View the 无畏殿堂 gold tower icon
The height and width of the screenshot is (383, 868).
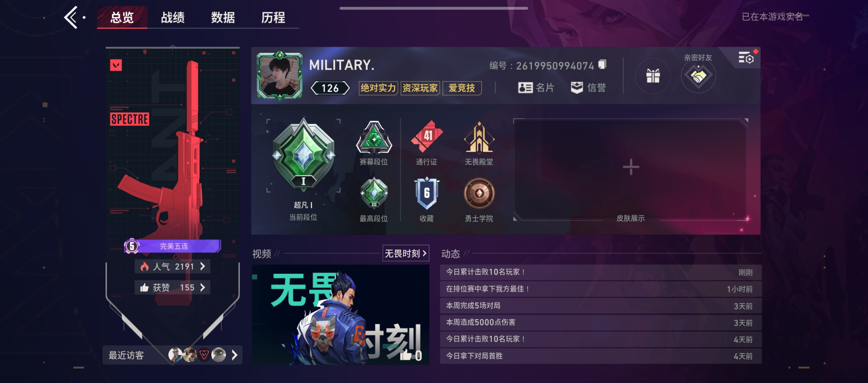point(479,137)
